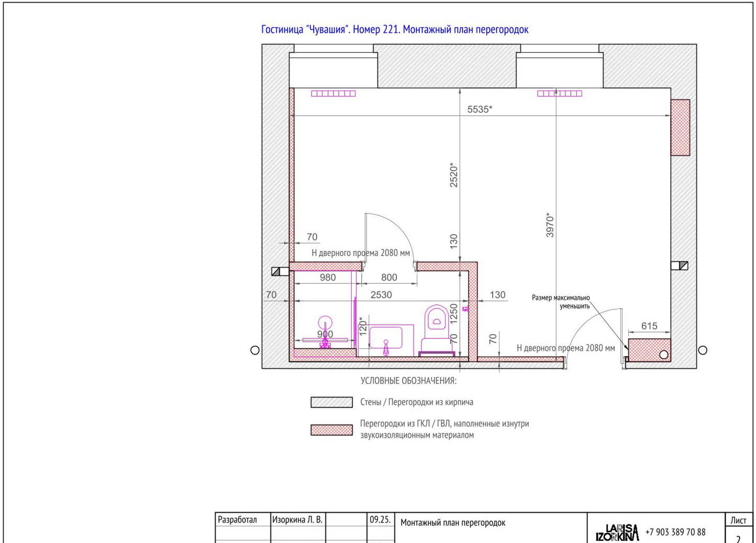This screenshot has height=543, width=756.
Task: Click the red GKL partition legend swatch
Action: tap(332, 430)
